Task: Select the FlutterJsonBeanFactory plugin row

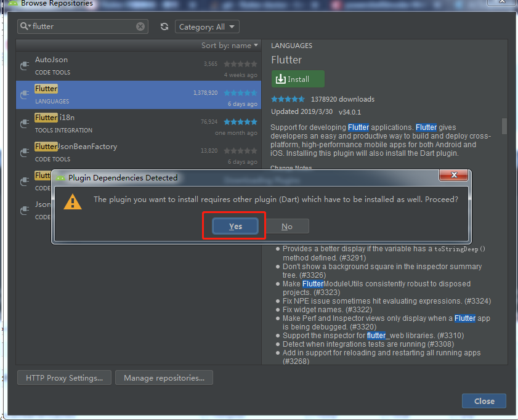Action: click(139, 153)
